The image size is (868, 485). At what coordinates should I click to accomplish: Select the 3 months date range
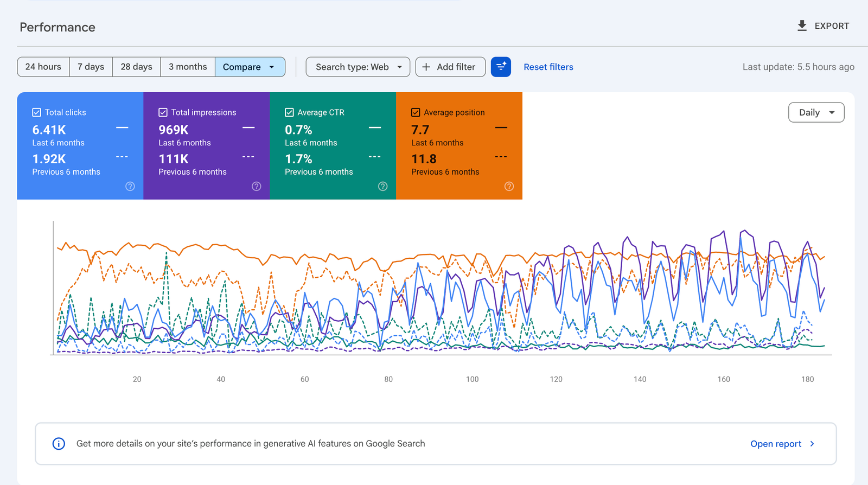[x=188, y=67]
